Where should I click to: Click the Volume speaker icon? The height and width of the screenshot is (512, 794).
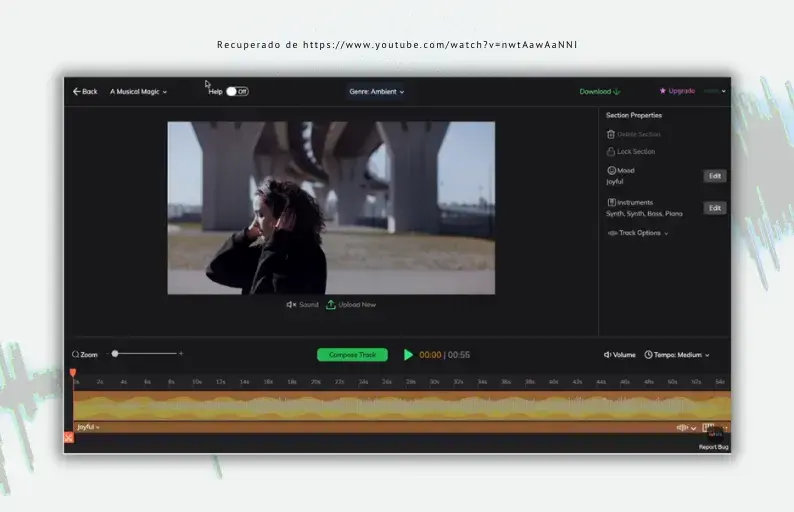pos(608,355)
